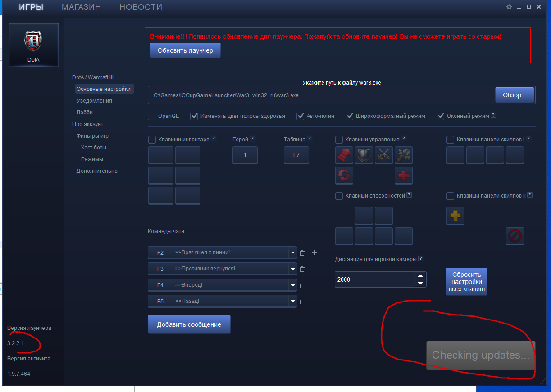Click the F2 chat hotkey button
Screen dimensions: 551x392
click(x=160, y=253)
